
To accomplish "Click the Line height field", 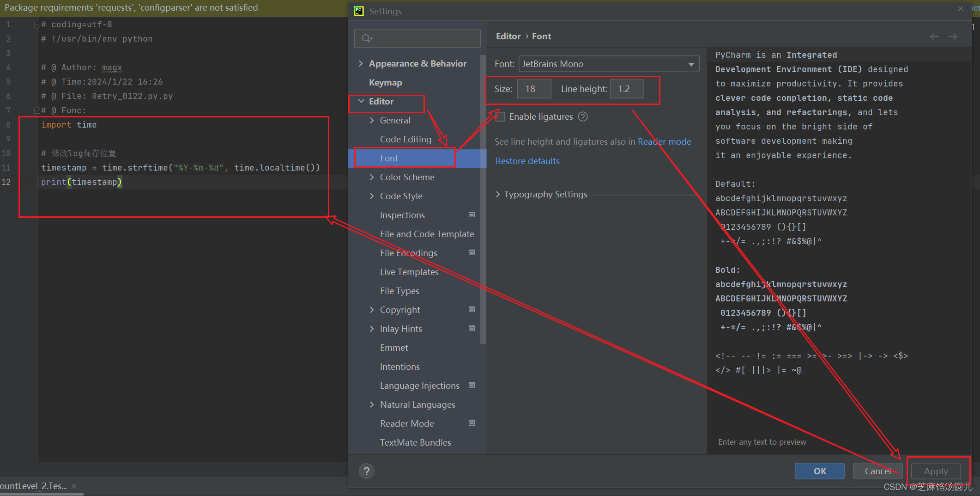I will (627, 89).
